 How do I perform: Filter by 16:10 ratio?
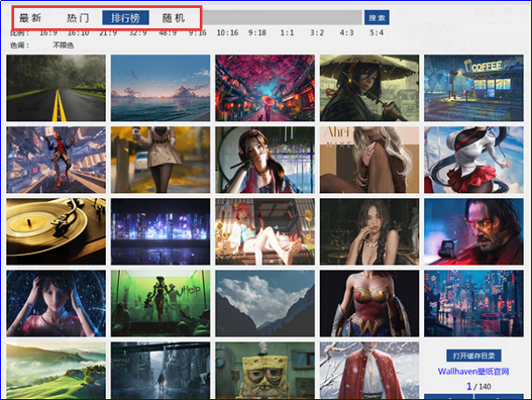[x=78, y=33]
